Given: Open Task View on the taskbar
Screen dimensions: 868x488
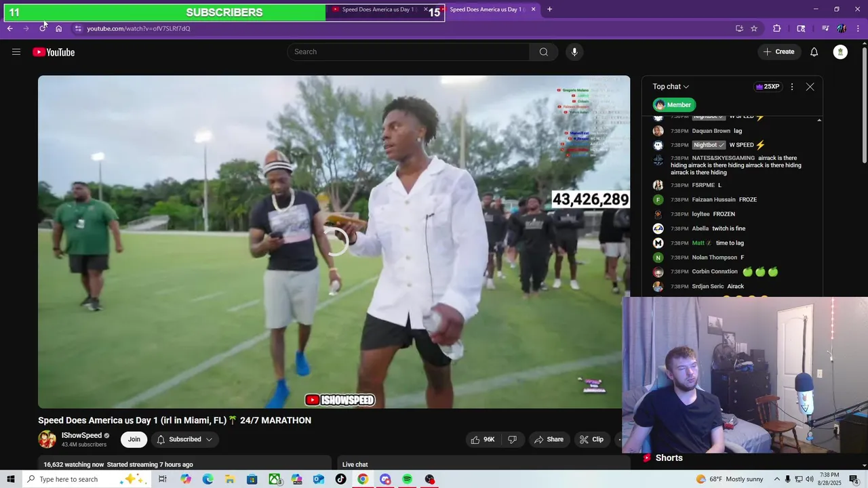Looking at the screenshot, I should pos(163,479).
